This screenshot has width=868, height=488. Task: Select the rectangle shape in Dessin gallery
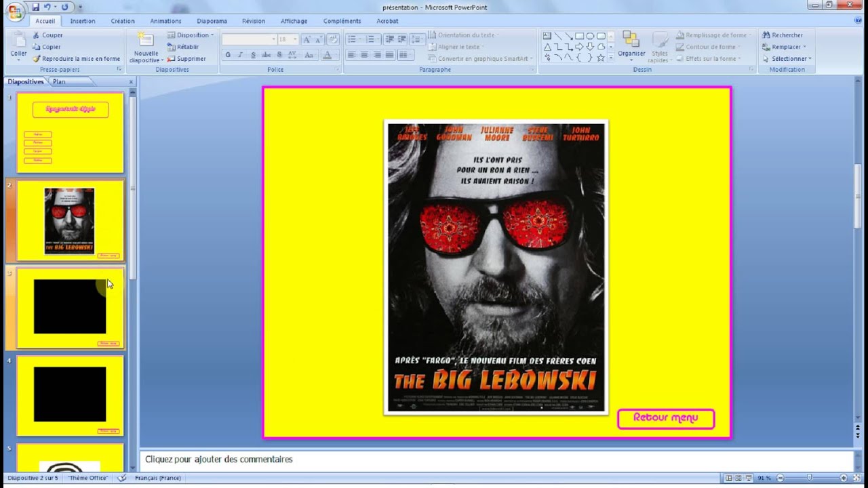click(x=579, y=36)
